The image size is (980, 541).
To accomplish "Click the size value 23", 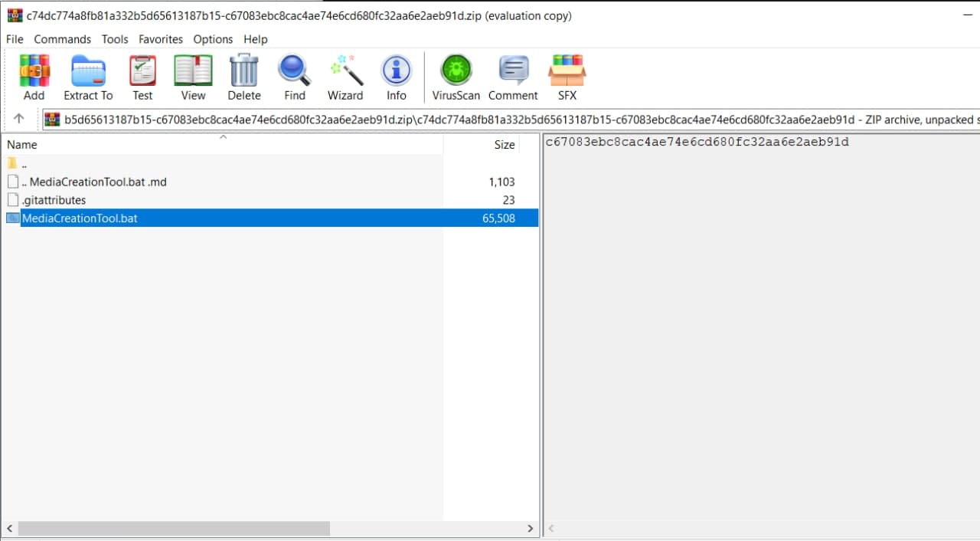I will (x=509, y=200).
